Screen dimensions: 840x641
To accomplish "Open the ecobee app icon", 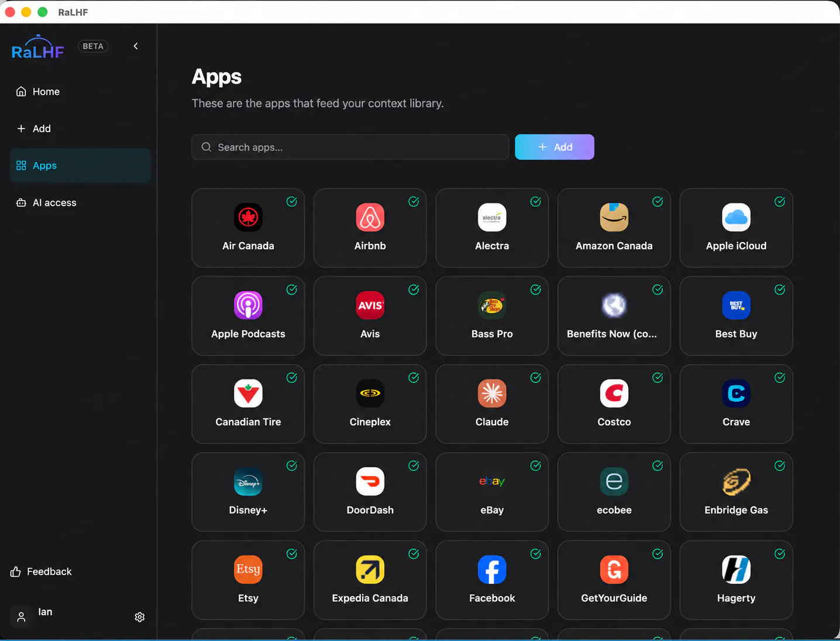I will pos(614,482).
